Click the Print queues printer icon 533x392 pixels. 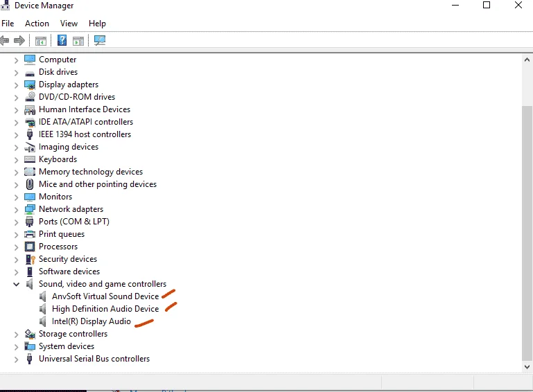click(x=30, y=234)
